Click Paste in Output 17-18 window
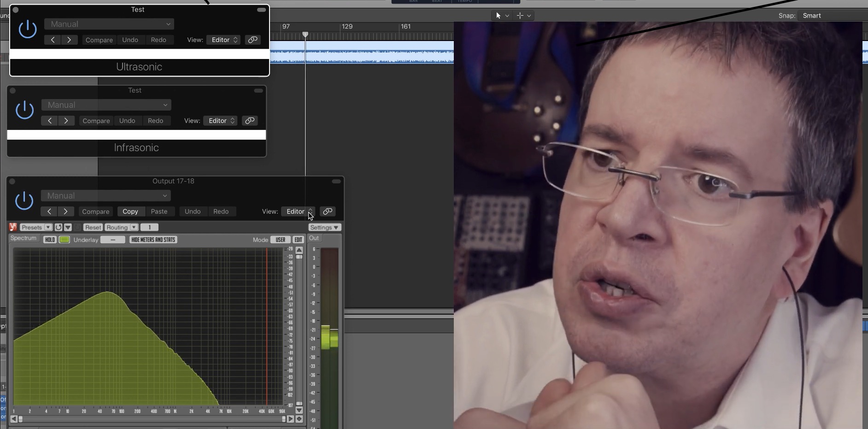Image resolution: width=868 pixels, height=429 pixels. tap(159, 212)
